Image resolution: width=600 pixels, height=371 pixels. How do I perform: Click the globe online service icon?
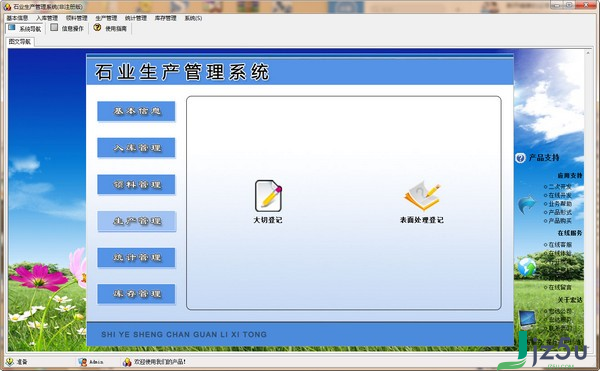pyautogui.click(x=527, y=267)
